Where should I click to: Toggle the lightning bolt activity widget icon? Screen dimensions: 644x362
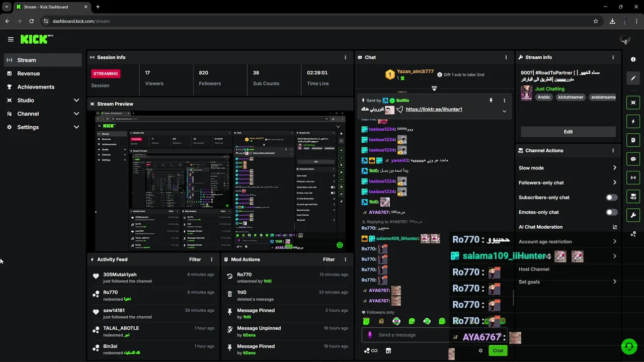(633, 121)
